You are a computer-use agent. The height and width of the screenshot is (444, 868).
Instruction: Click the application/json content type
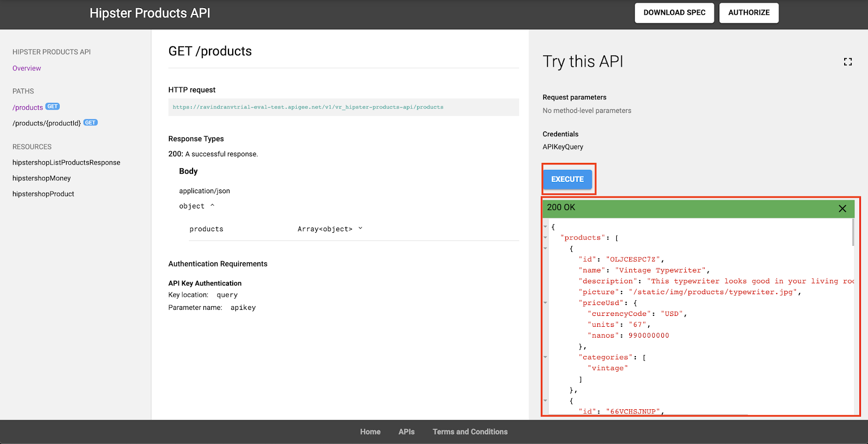(205, 191)
